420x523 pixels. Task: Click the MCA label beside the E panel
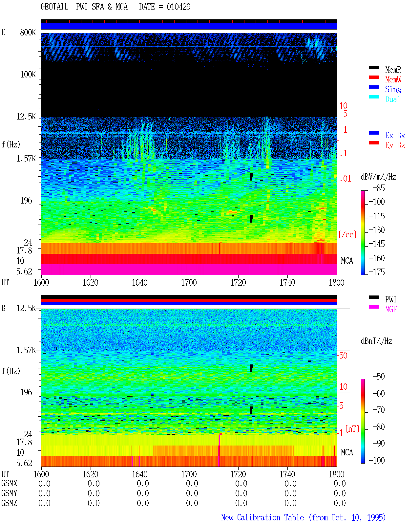coord(347,261)
